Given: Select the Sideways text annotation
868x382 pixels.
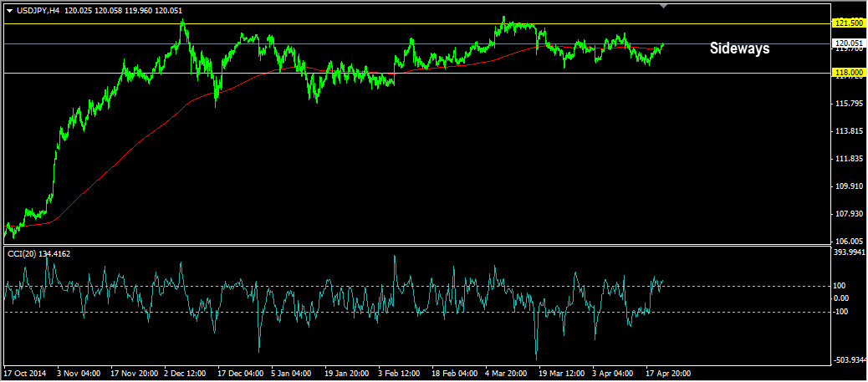Looking at the screenshot, I should [739, 48].
